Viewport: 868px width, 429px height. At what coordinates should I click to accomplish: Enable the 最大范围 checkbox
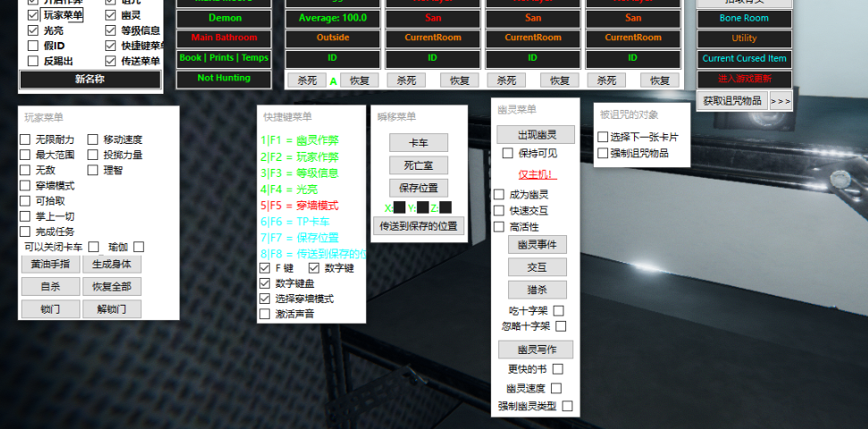pos(25,155)
